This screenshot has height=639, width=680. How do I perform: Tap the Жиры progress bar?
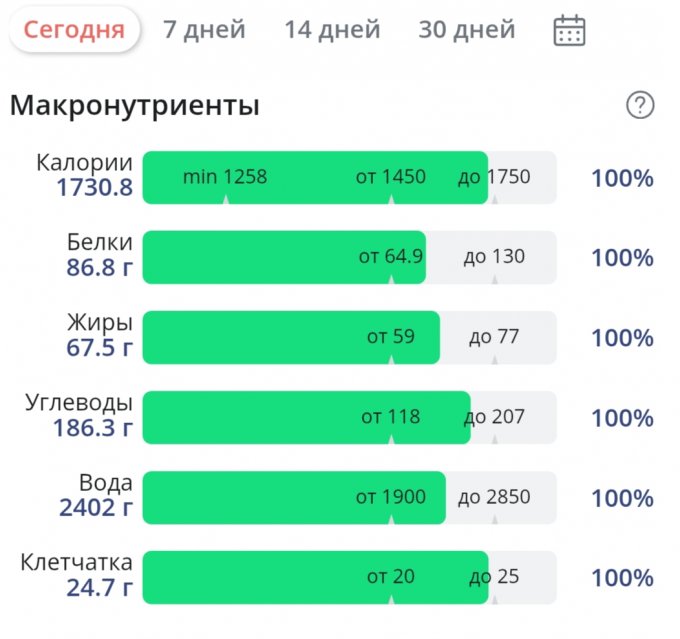pyautogui.click(x=349, y=337)
